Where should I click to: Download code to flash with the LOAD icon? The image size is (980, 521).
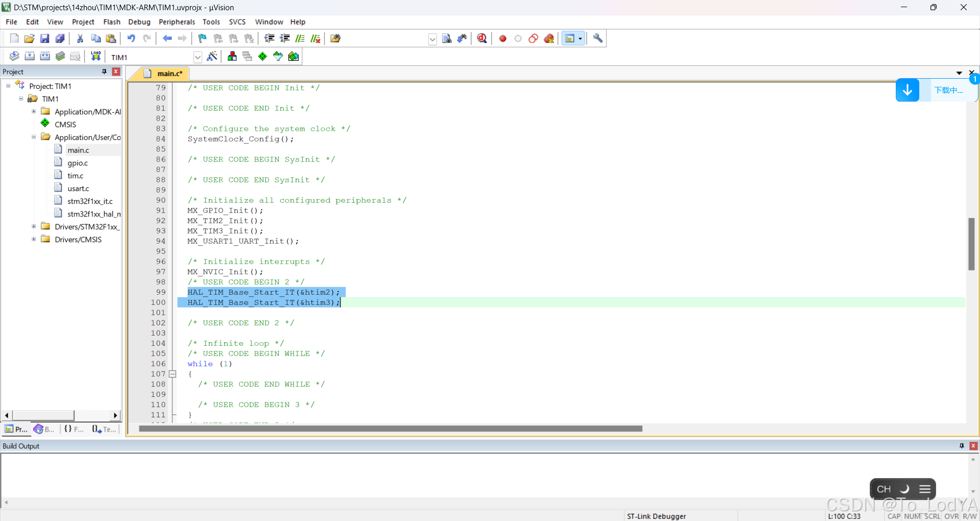95,56
